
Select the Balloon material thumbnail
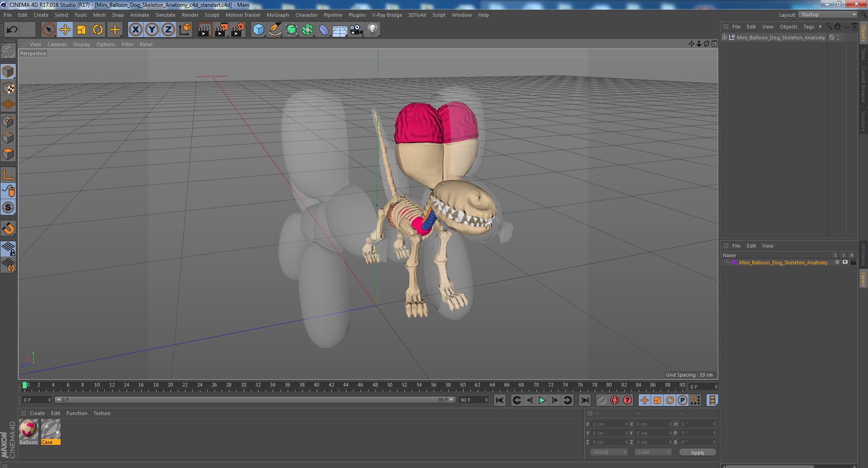click(28, 430)
